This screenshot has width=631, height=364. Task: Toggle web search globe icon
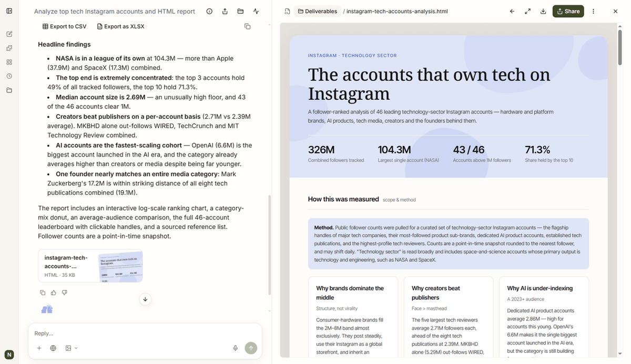coord(53,348)
